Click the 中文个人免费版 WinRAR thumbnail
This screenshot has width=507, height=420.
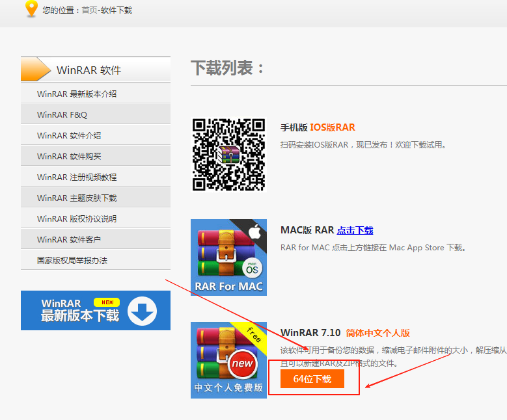point(228,360)
